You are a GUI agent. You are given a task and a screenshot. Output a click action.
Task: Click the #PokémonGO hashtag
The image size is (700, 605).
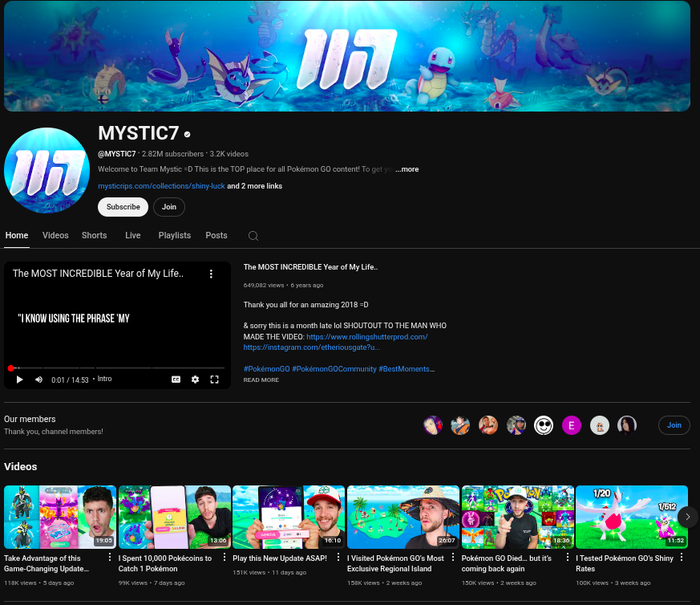266,369
